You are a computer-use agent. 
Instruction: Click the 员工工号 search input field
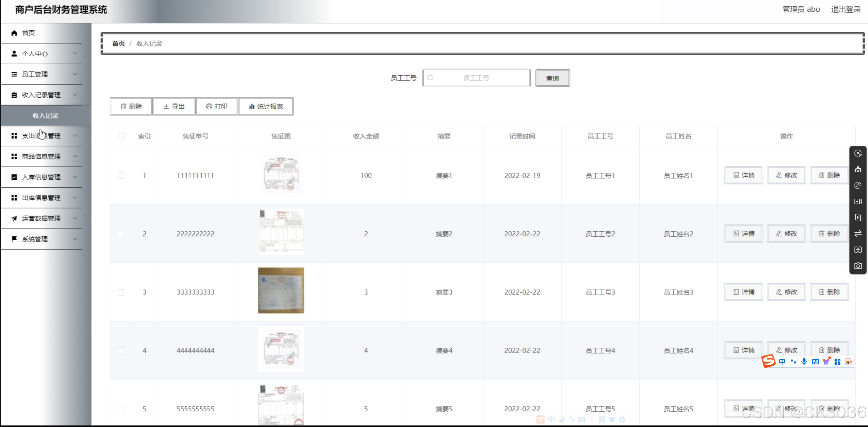pyautogui.click(x=476, y=78)
